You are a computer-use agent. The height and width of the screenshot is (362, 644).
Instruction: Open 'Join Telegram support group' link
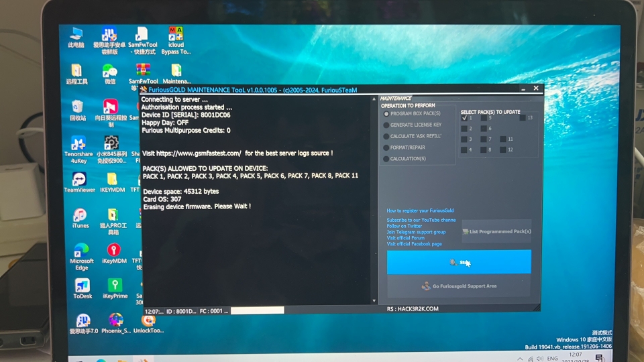coord(416,232)
